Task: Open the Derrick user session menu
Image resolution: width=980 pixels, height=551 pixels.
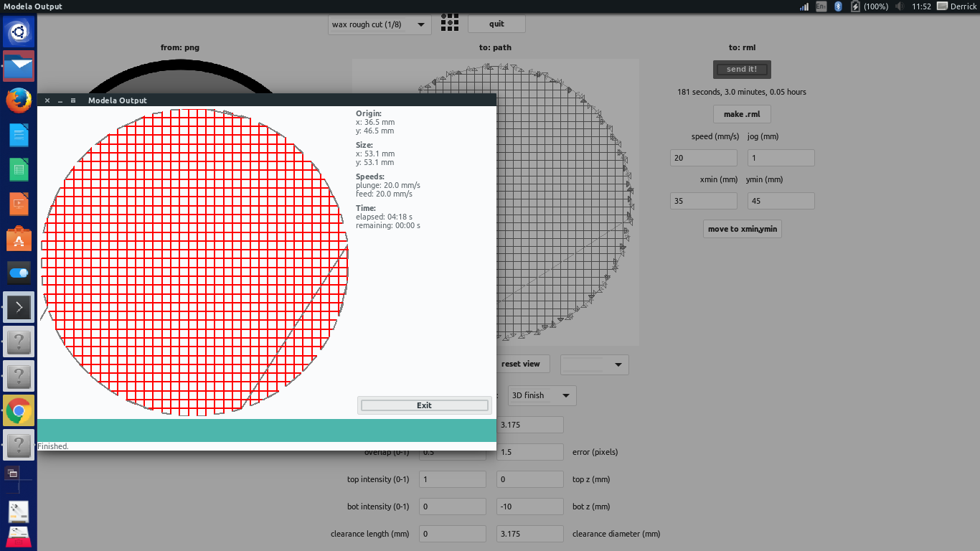Action: click(x=958, y=6)
